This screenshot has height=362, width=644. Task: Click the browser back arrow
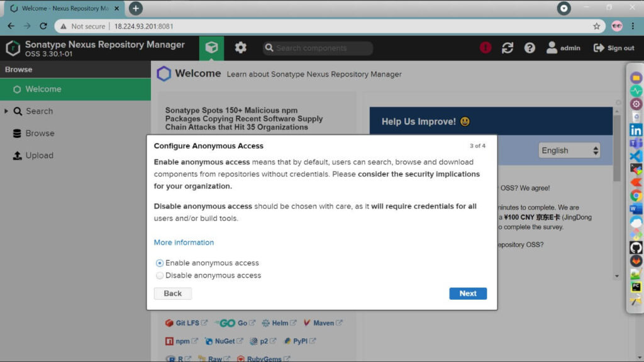[x=11, y=26]
